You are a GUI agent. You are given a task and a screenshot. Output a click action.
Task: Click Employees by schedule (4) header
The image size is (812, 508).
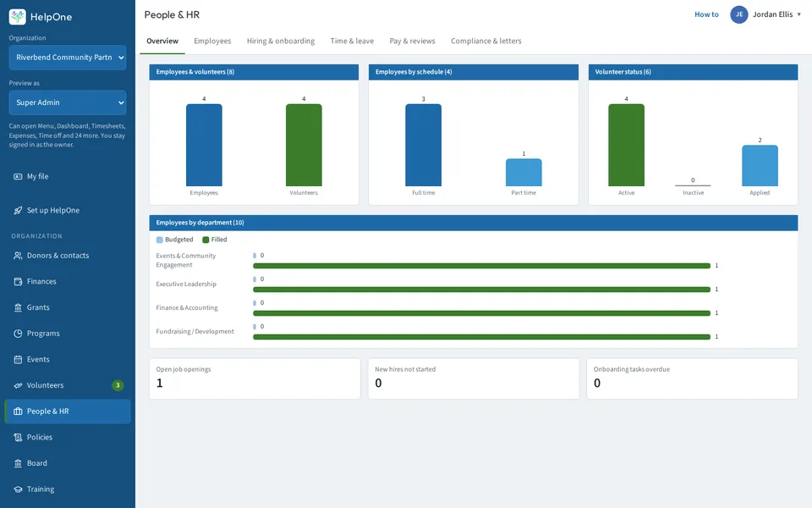(x=474, y=72)
